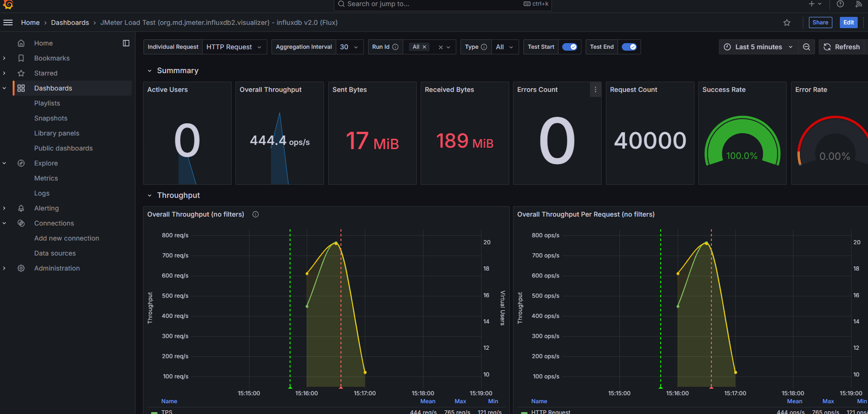868x414 pixels.
Task: Open Last 5 minutes time picker
Action: [x=758, y=47]
